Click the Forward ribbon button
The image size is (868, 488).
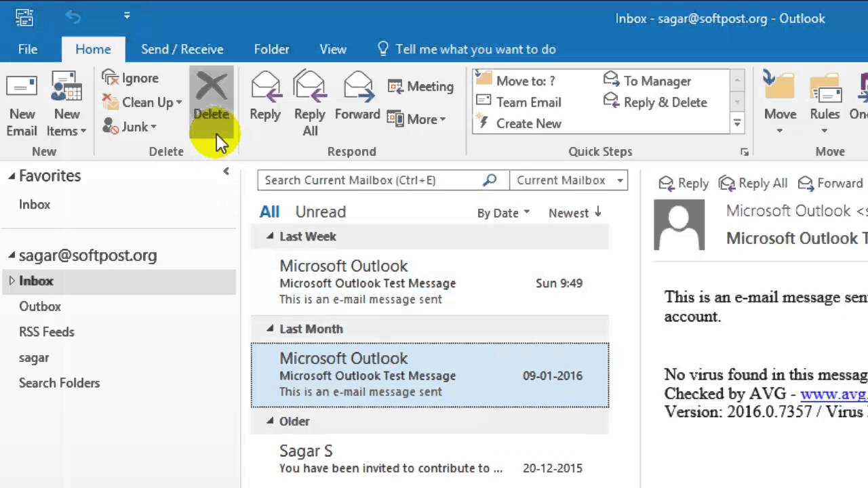point(357,97)
